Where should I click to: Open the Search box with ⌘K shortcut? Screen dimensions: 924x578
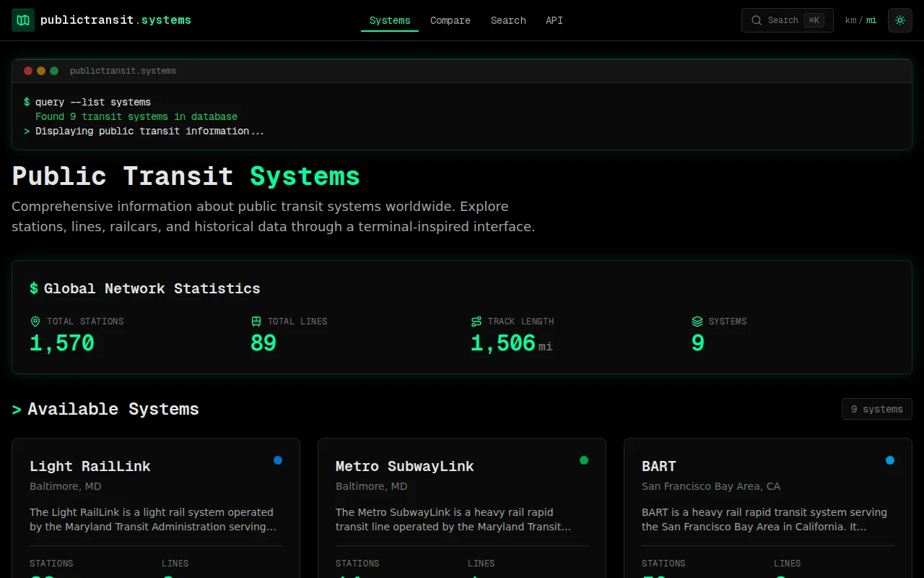pyautogui.click(x=788, y=20)
